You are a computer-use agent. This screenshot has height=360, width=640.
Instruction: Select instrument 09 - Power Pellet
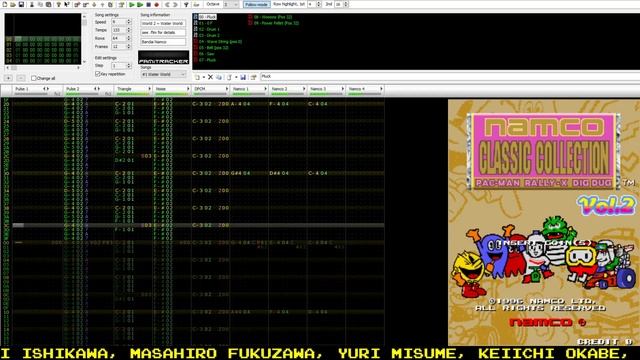point(276,23)
